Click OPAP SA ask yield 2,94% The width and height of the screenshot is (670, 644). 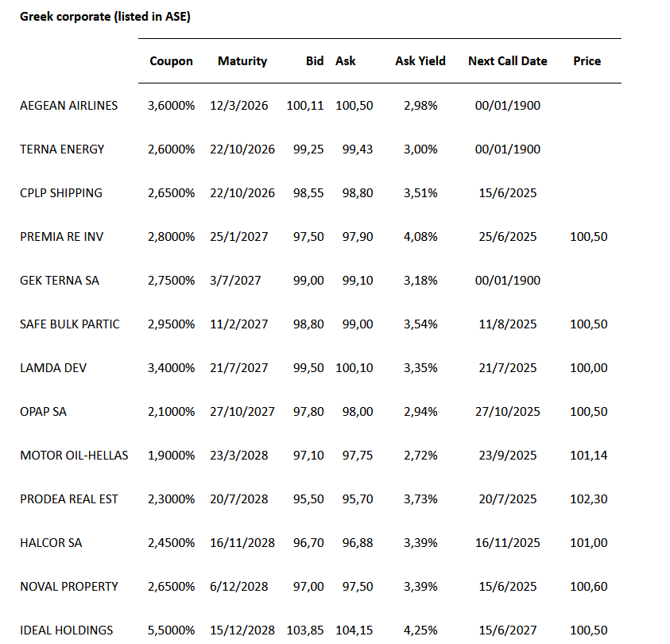click(x=420, y=412)
